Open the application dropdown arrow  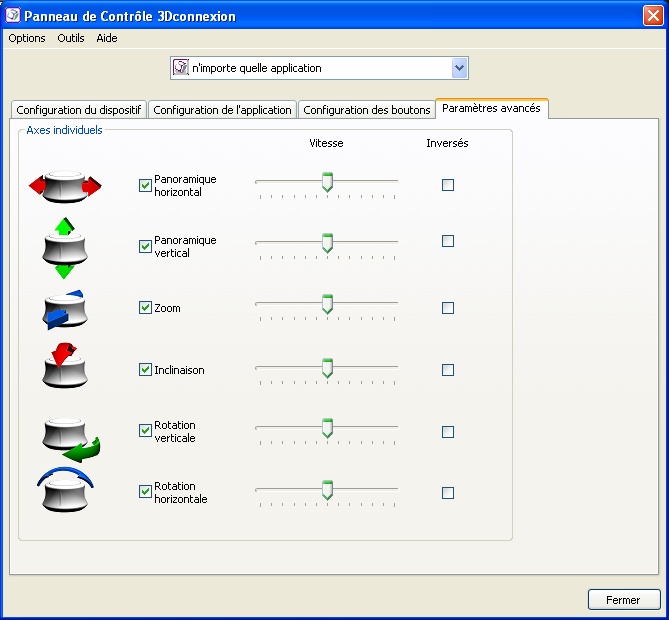click(459, 68)
